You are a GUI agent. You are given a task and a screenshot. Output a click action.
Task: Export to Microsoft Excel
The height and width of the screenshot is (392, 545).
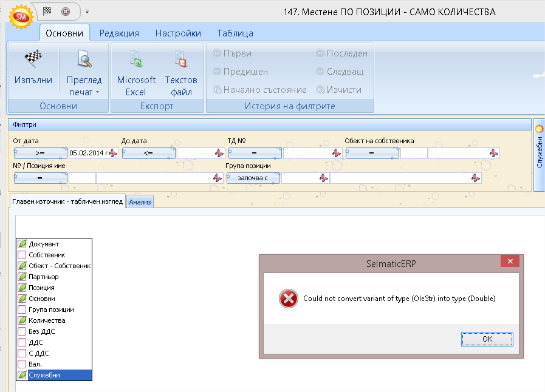136,72
